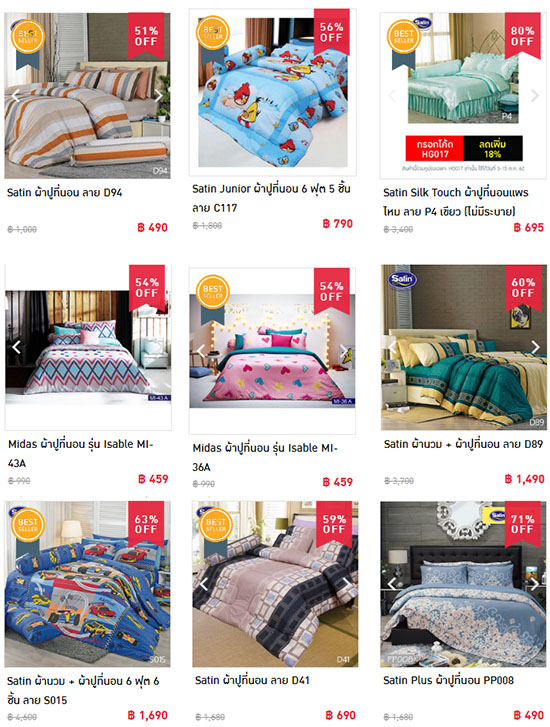The height and width of the screenshot is (727, 550).
Task: Show previous image of Satin D41 bedsheet
Action: pos(204,584)
